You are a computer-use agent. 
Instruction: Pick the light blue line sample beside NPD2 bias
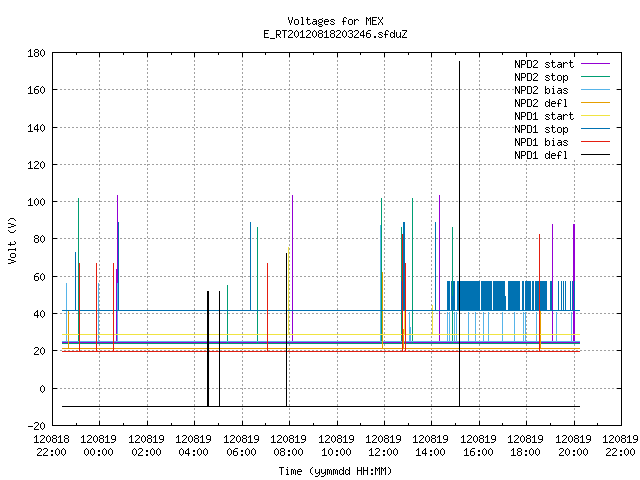[595, 90]
